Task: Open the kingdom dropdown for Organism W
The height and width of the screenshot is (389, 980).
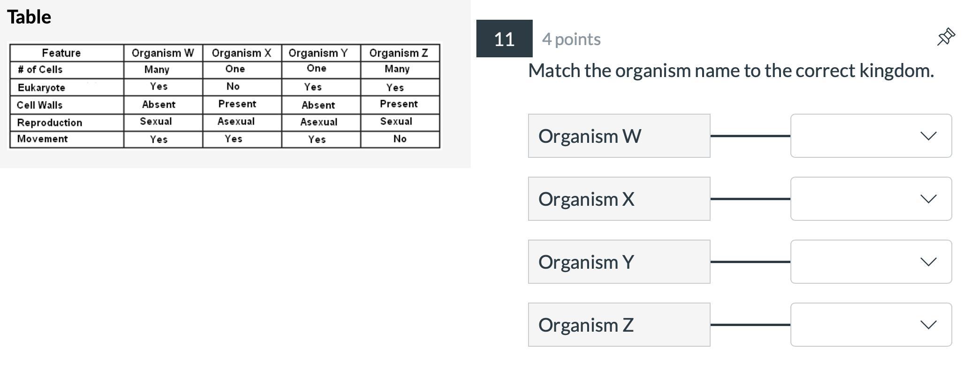Action: (x=871, y=136)
